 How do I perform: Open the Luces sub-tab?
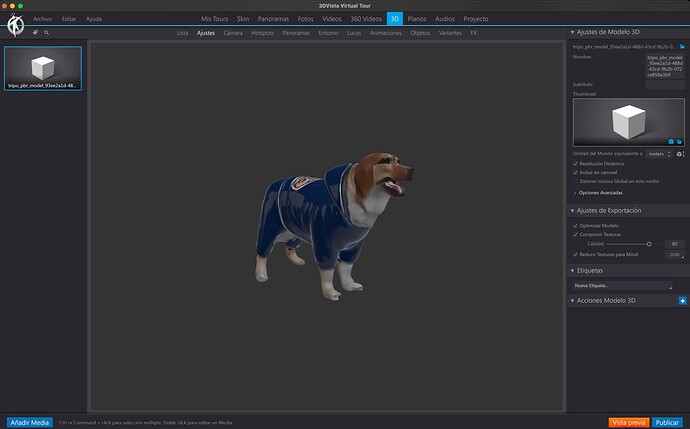point(354,33)
